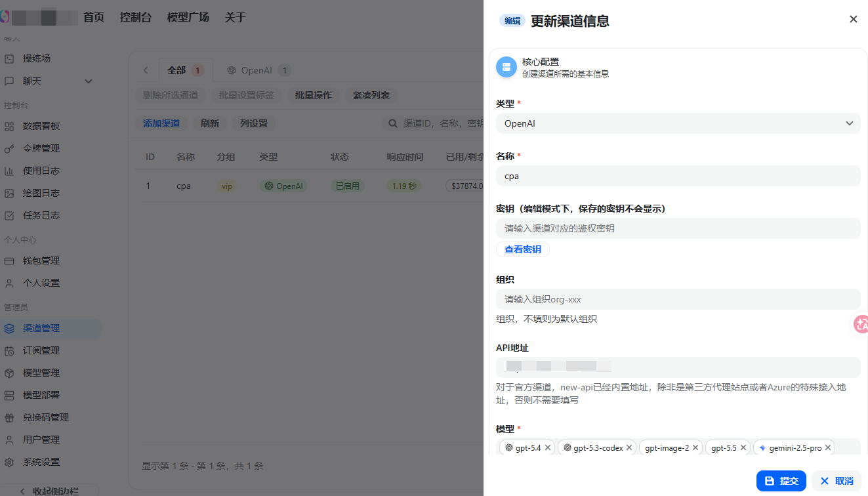Focus the 密钥 key input field
Image resolution: width=868 pixels, height=496 pixels.
click(x=678, y=228)
